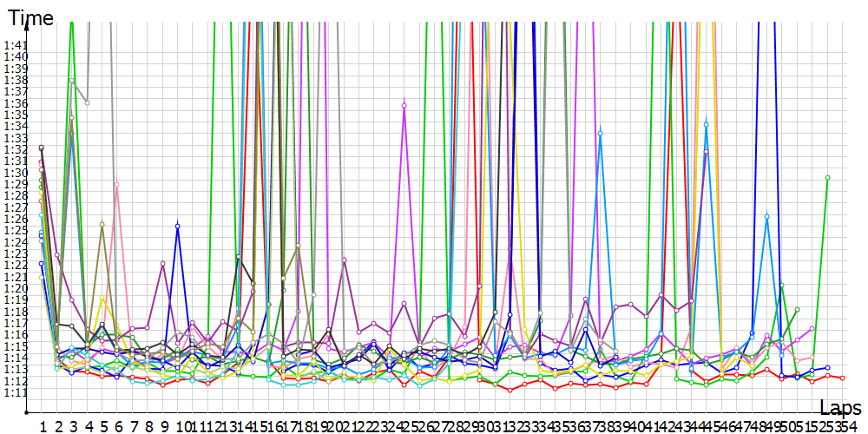868x434 pixels.
Task: Select the last red point at lap 54
Action: click(843, 378)
